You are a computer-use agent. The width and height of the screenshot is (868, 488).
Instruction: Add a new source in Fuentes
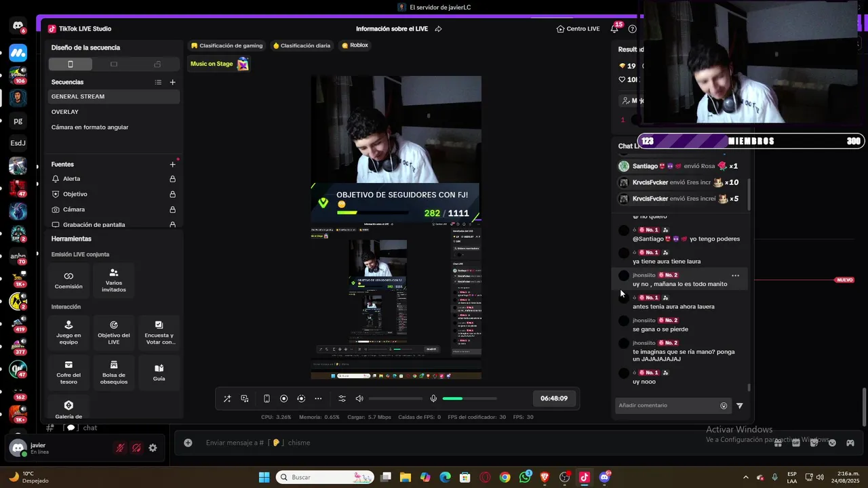pos(172,164)
